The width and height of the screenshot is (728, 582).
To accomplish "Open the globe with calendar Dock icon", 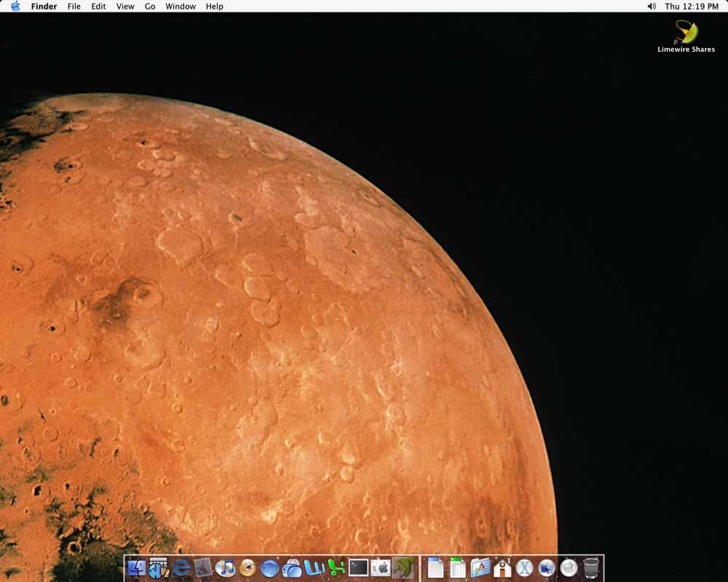I will [x=158, y=568].
